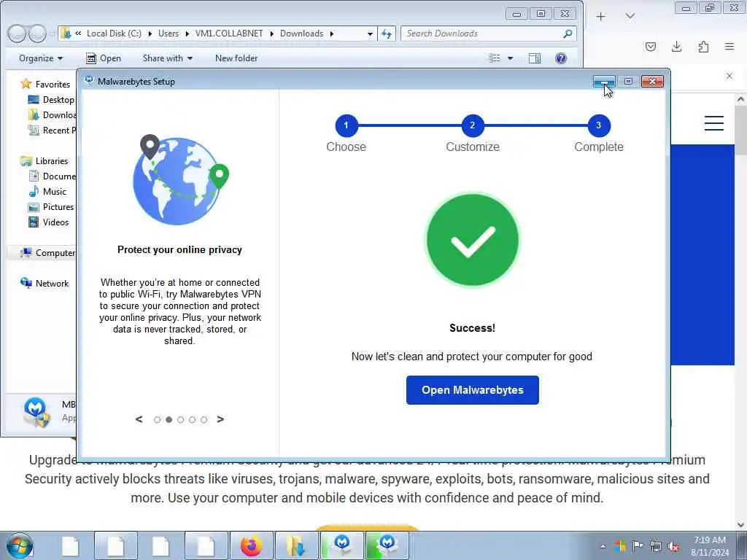747x560 pixels.
Task: Click step 2 Customize circle
Action: (x=473, y=125)
